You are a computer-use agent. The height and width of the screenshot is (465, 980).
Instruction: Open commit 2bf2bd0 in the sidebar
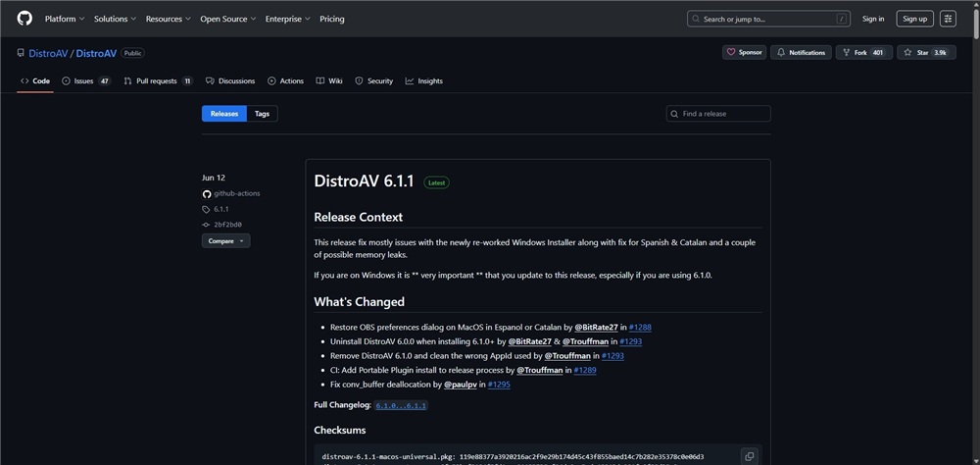[227, 224]
